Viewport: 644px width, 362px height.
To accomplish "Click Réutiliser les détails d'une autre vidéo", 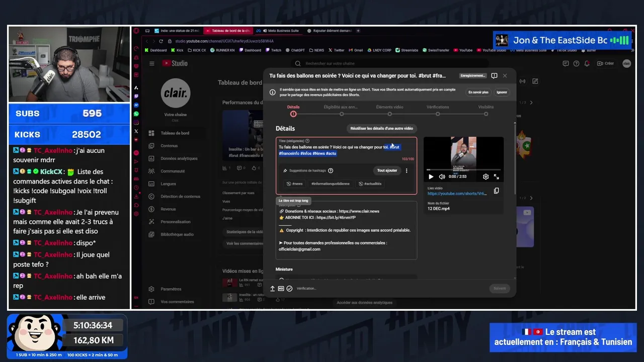I will (382, 128).
